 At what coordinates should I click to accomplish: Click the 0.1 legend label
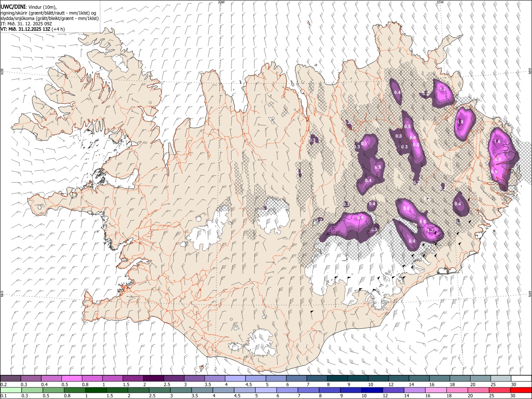3,396
